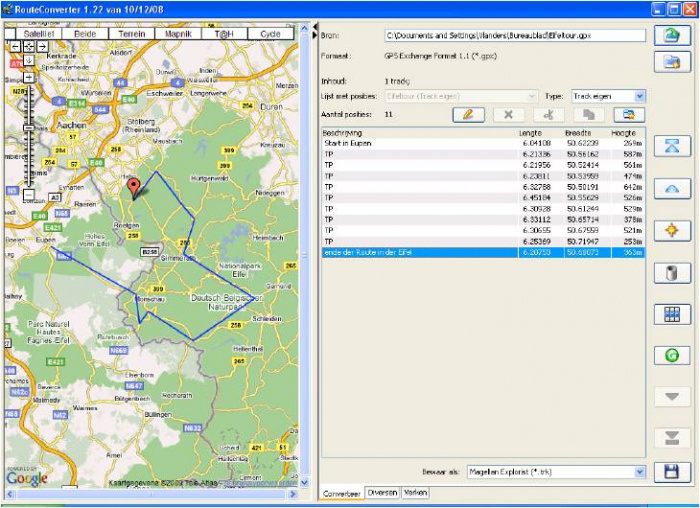The width and height of the screenshot is (700, 508).
Task: Save the route with the floppy disk button
Action: click(672, 472)
